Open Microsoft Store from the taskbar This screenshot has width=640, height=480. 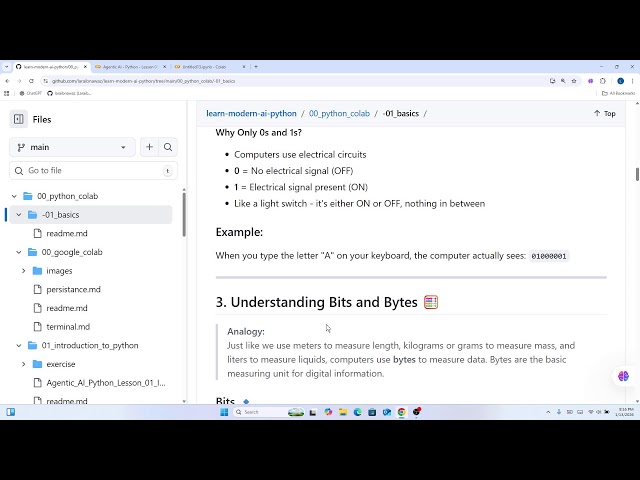[372, 412]
